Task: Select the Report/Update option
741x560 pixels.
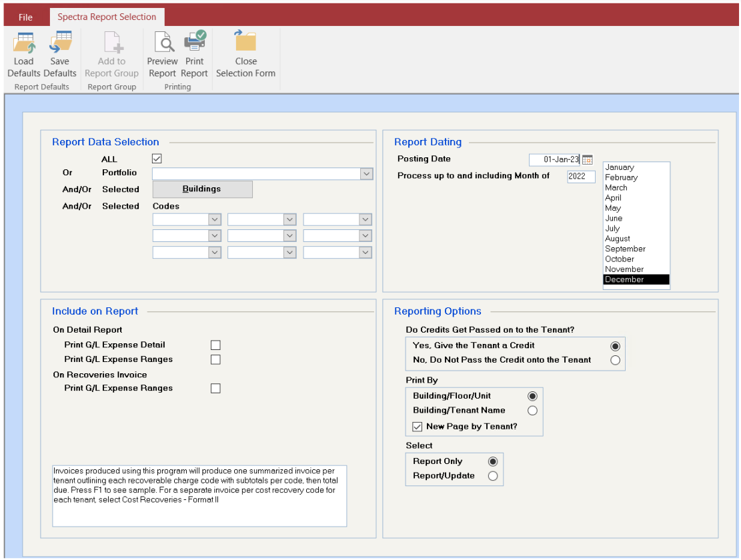Action: point(493,476)
